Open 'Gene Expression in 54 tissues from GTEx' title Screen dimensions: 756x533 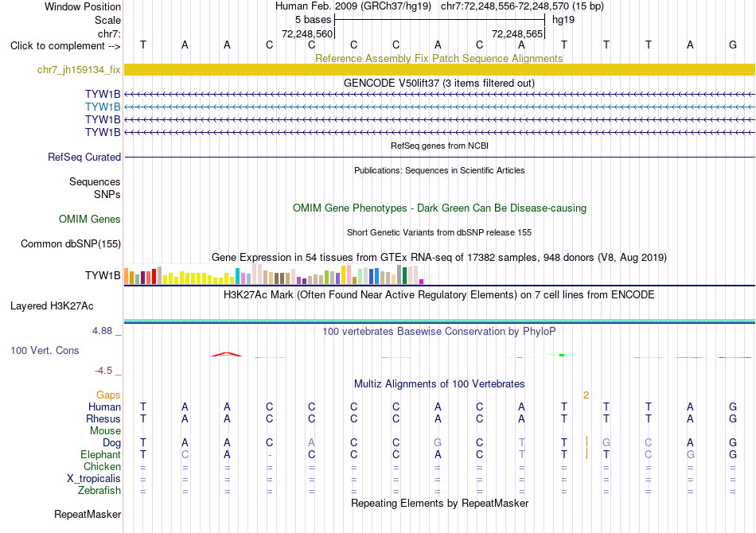(x=439, y=257)
